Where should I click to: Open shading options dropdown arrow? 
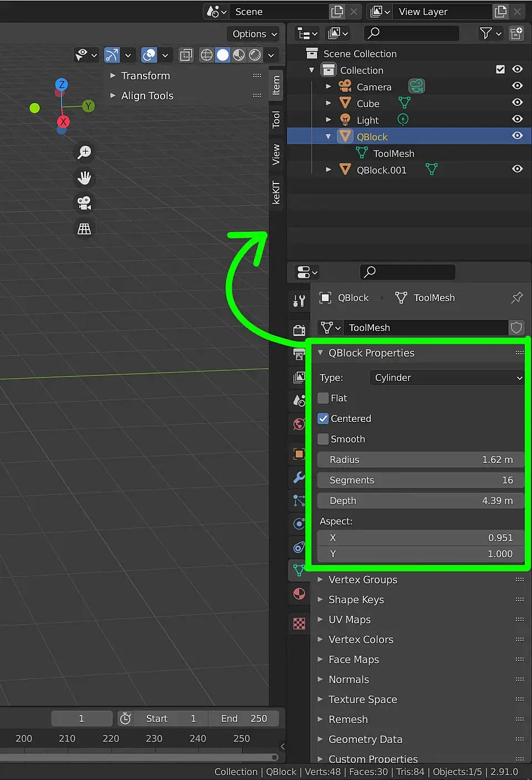(x=271, y=55)
